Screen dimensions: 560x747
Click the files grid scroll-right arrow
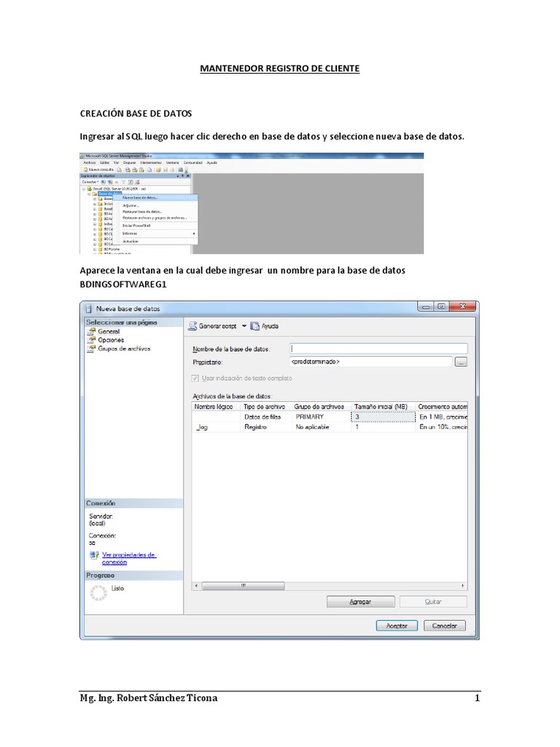pyautogui.click(x=463, y=586)
